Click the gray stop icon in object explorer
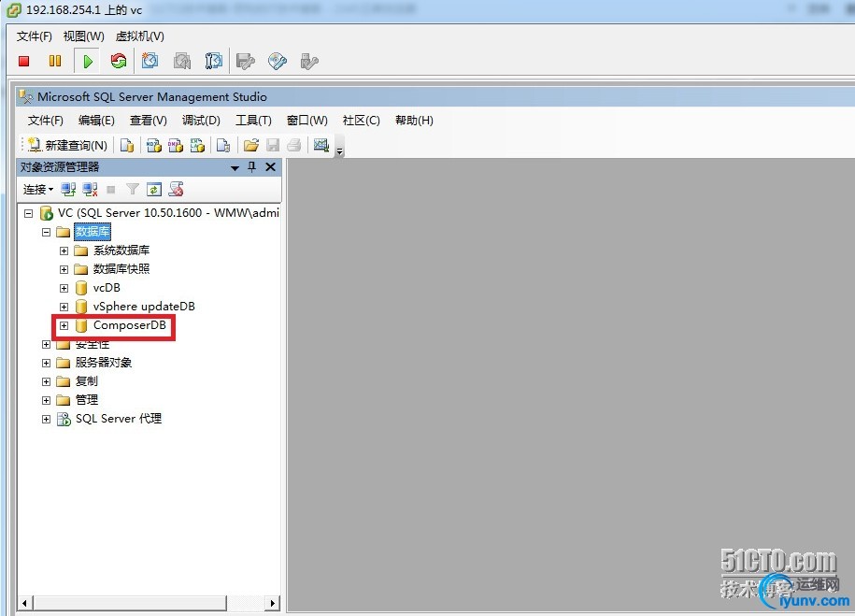The width and height of the screenshot is (855, 616). point(110,190)
